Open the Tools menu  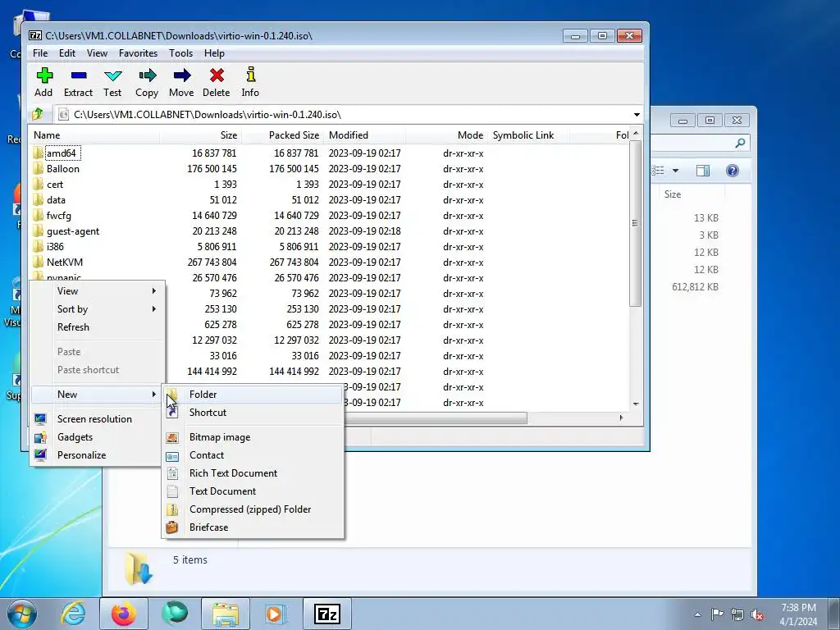point(180,53)
